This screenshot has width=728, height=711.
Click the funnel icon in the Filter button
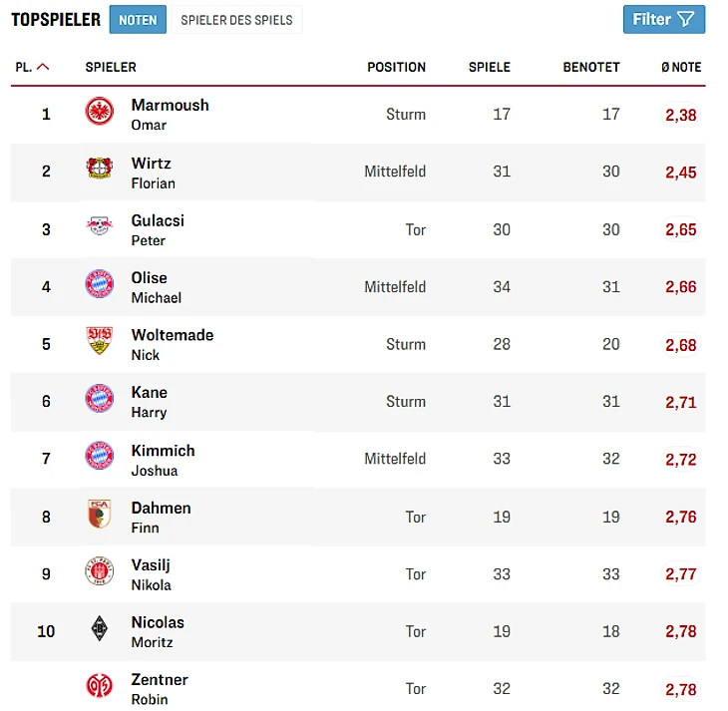[x=685, y=19]
